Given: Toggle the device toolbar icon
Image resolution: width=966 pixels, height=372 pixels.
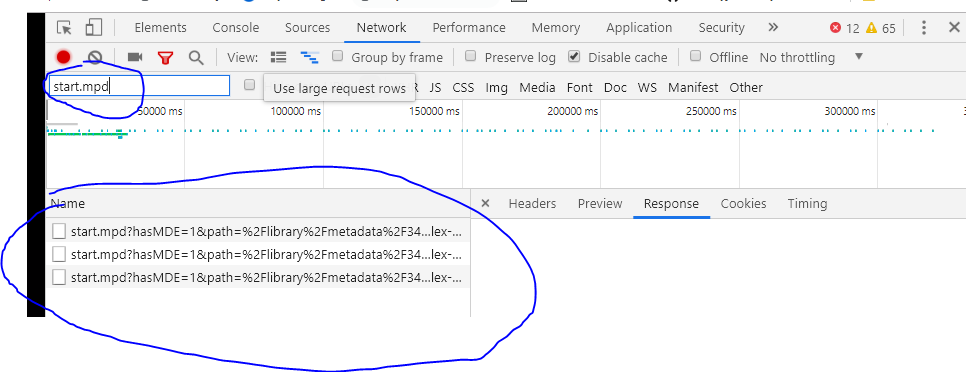Looking at the screenshot, I should coord(94,28).
